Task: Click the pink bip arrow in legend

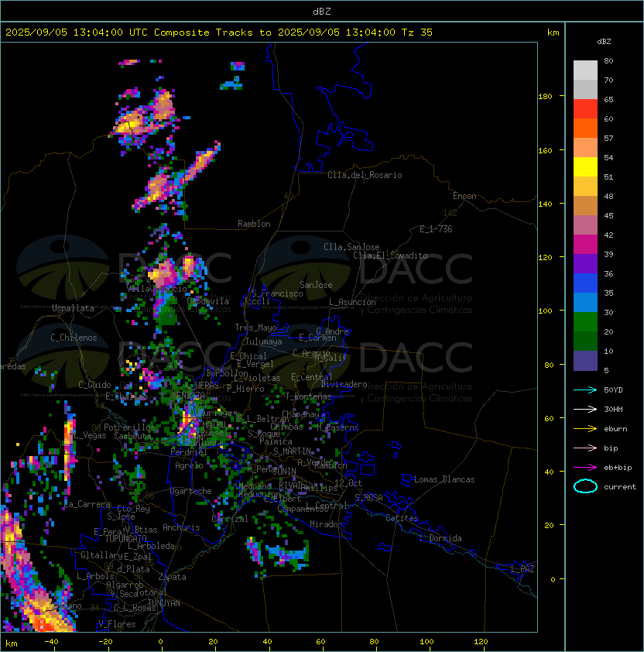Action: tap(585, 448)
